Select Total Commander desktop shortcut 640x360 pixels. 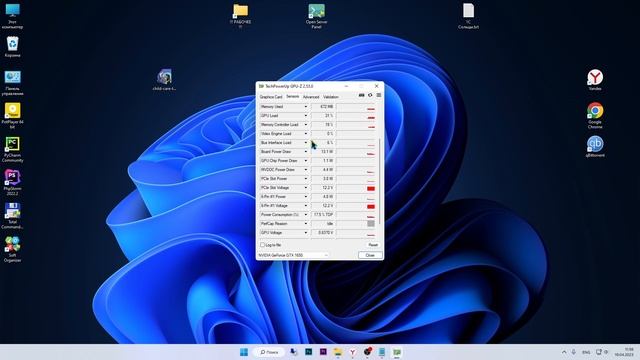(12, 216)
